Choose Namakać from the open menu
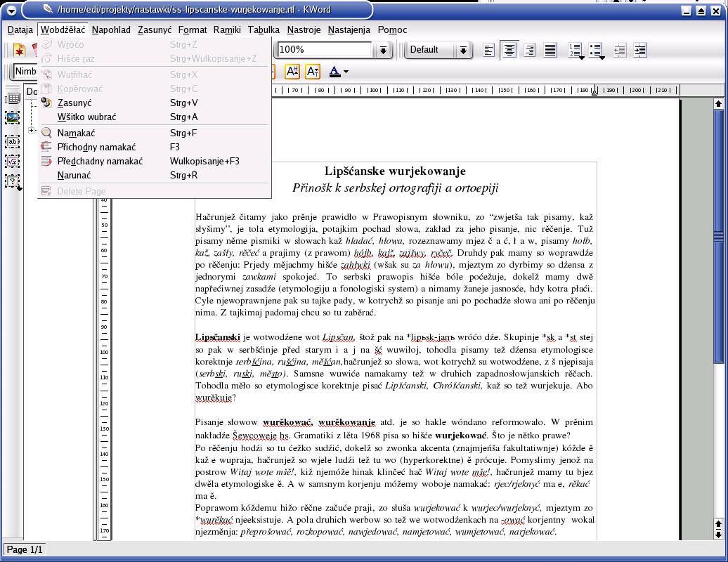The height and width of the screenshot is (562, 728). pos(76,133)
